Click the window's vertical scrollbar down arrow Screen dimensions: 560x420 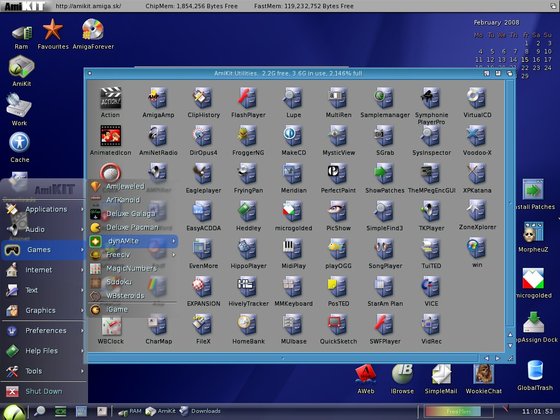click(x=510, y=345)
